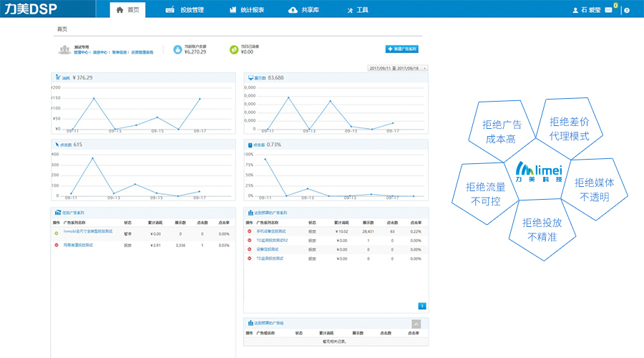Click the green today-spend icon
Image resolution: width=644 pixels, height=358 pixels.
(234, 49)
